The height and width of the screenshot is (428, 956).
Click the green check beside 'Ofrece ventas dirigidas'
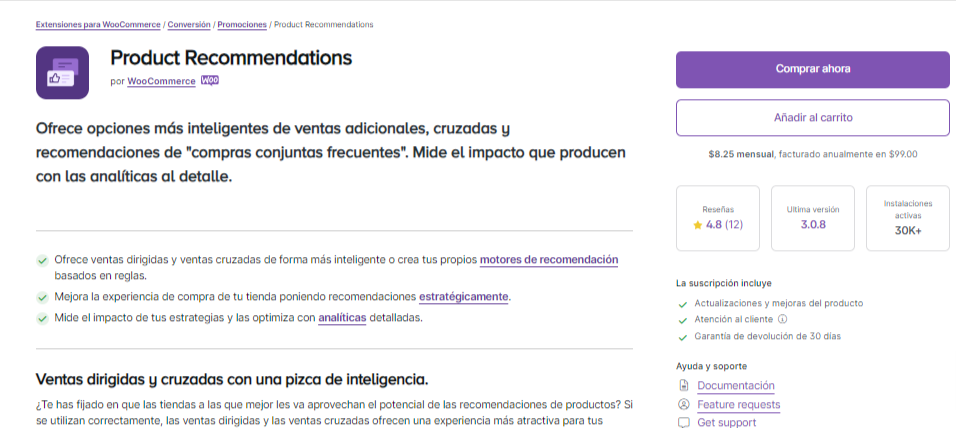[42, 260]
